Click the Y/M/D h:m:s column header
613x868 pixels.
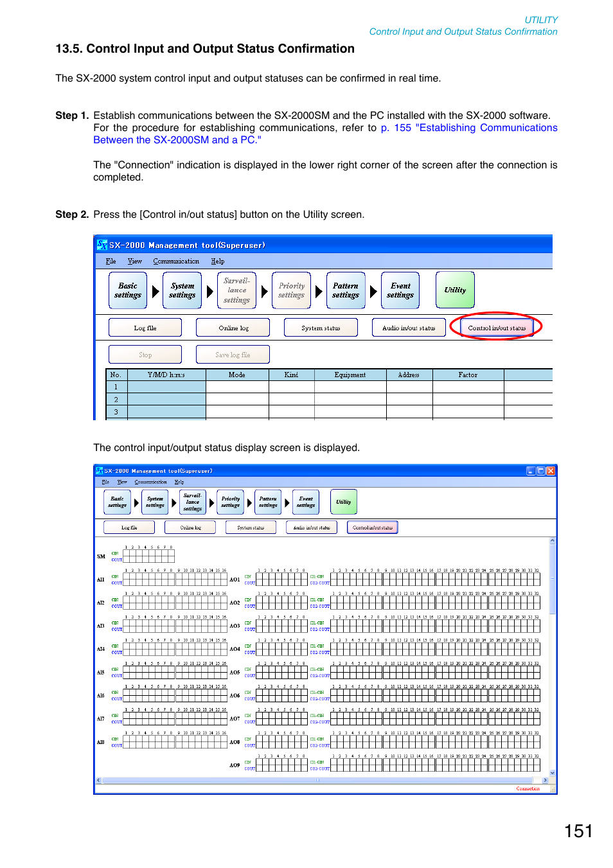click(x=166, y=375)
